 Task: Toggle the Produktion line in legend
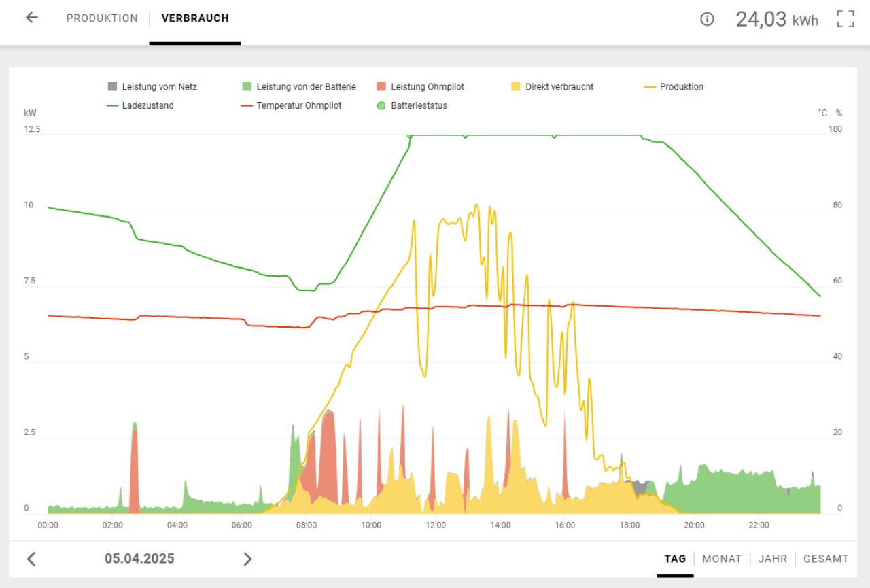[673, 87]
